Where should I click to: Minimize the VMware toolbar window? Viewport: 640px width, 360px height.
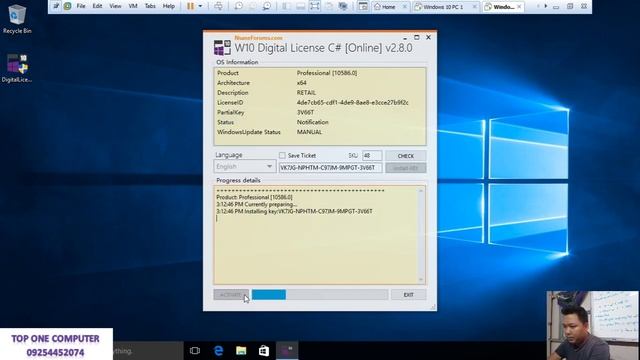point(556,7)
